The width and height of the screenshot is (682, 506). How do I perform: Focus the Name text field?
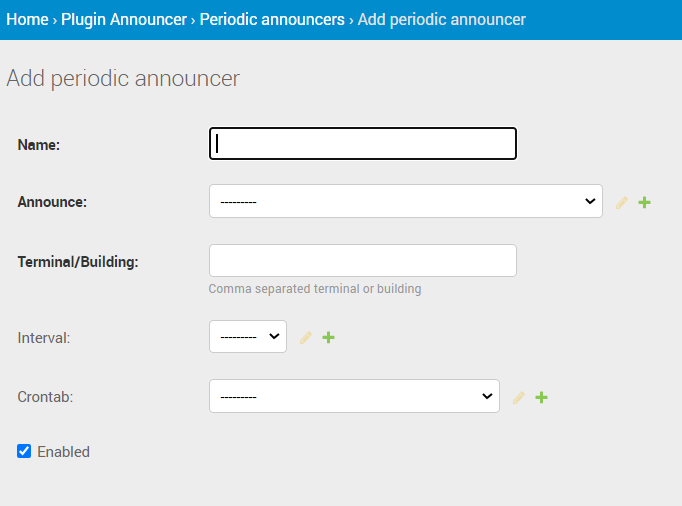[x=363, y=144]
